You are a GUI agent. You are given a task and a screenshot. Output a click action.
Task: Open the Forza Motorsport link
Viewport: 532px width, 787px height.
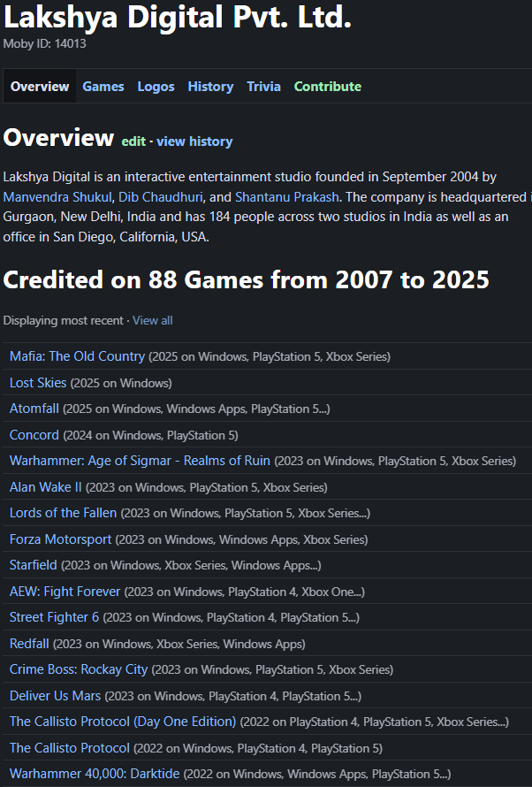tap(60, 539)
